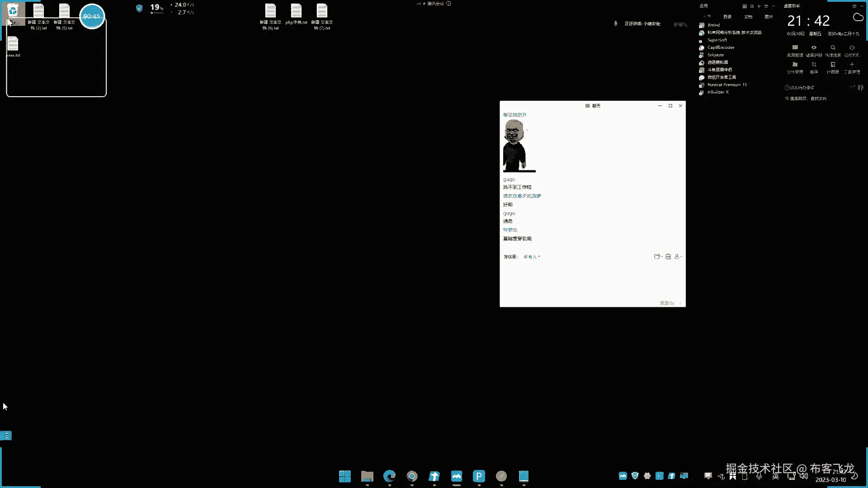Toggle the microphone icon in system tray
Screen dimensions: 868x488
tap(759, 476)
